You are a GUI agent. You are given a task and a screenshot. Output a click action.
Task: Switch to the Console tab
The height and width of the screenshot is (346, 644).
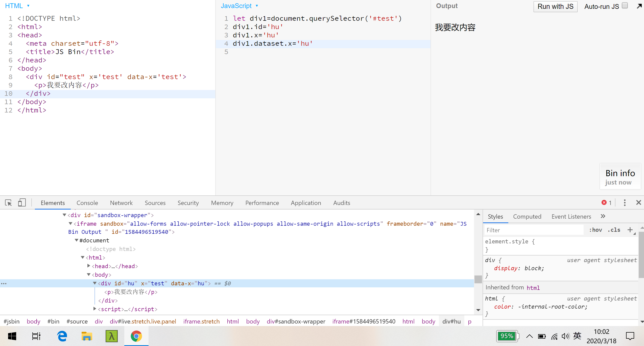pyautogui.click(x=87, y=203)
